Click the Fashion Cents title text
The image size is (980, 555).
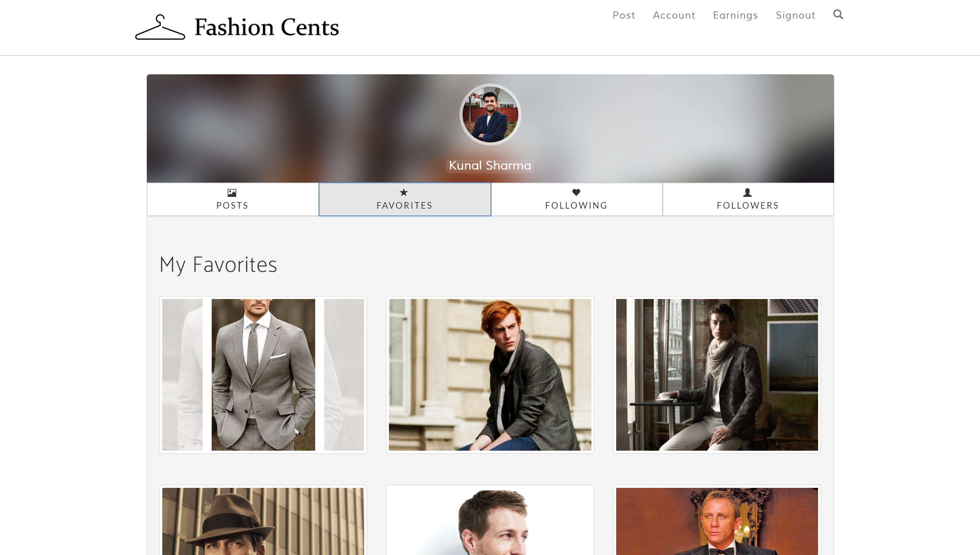[x=266, y=28]
